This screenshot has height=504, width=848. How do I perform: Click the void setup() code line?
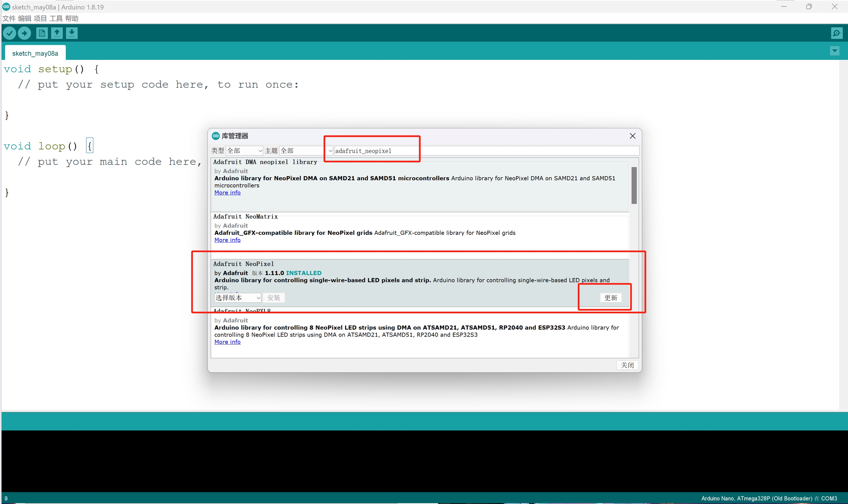pyautogui.click(x=51, y=69)
